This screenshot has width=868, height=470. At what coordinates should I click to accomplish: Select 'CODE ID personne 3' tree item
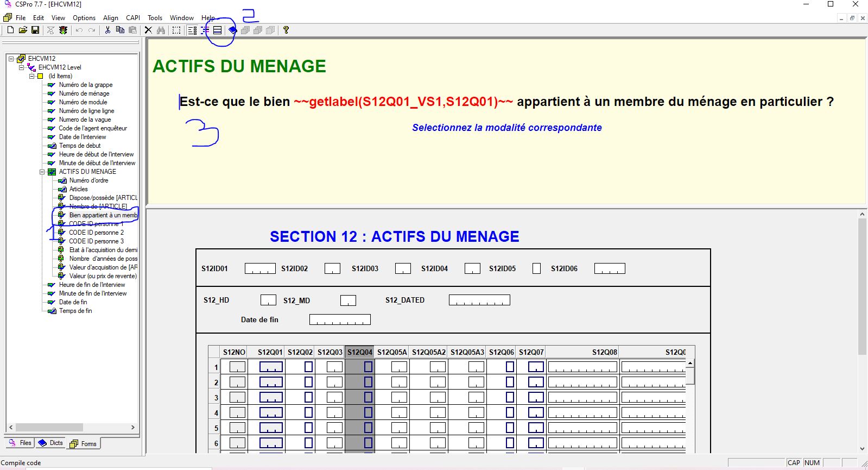96,241
